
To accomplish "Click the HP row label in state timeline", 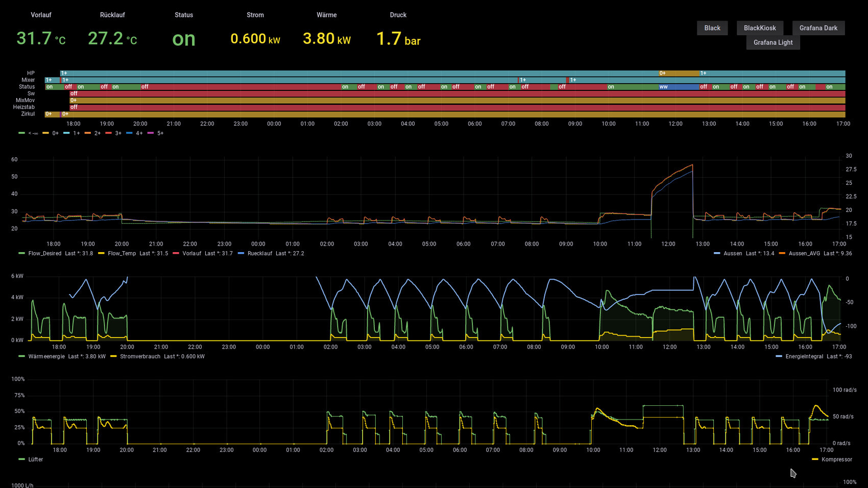I will (31, 74).
